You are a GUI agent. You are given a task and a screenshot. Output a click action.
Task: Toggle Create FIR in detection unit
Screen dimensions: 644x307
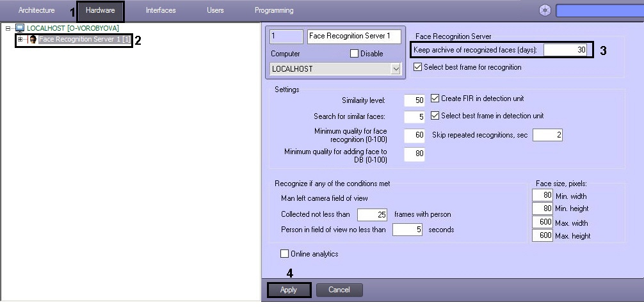point(435,98)
